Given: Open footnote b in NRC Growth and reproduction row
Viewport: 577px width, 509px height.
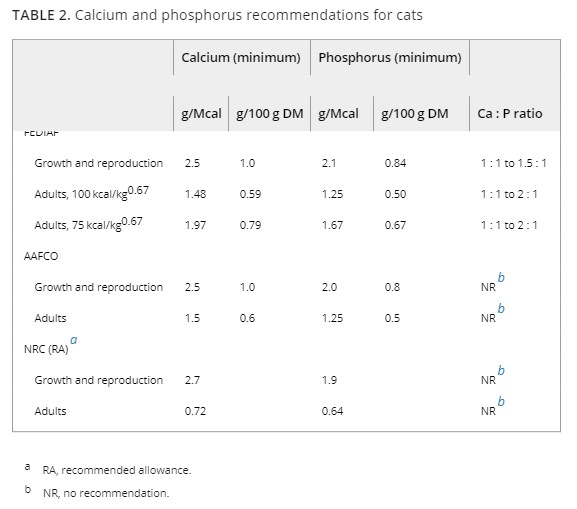Looking at the screenshot, I should 501,370.
